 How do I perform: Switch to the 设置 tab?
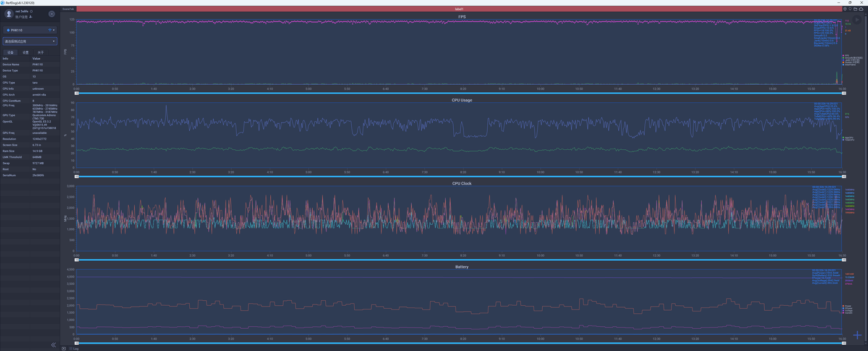coord(25,53)
